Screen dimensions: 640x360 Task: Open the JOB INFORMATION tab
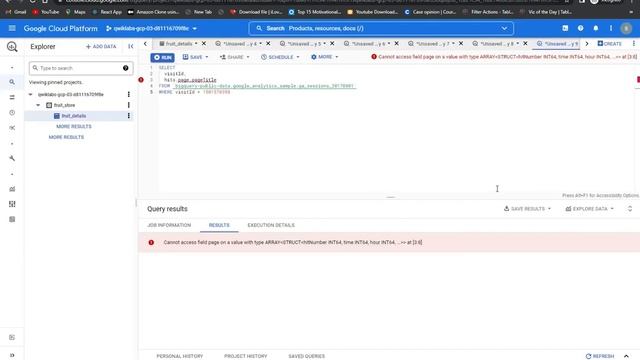coord(169,225)
